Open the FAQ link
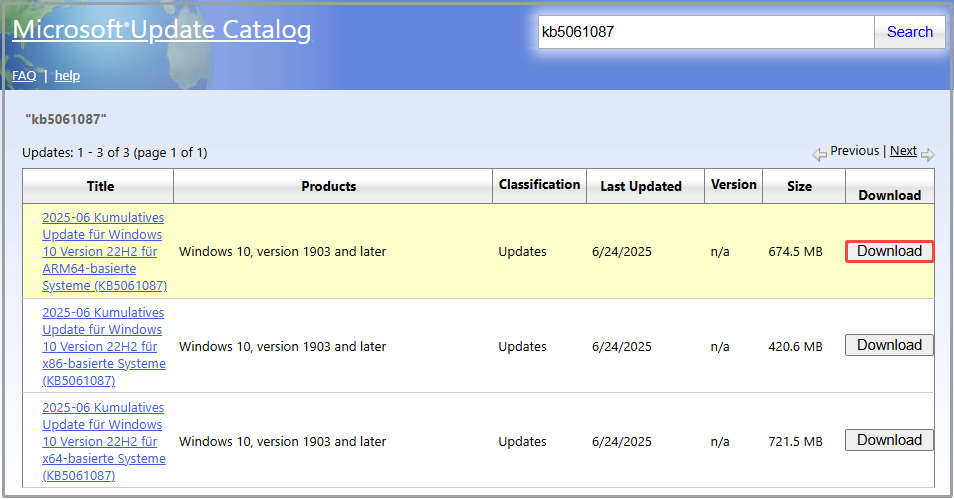Screen dimensions: 954x499 tap(24, 75)
